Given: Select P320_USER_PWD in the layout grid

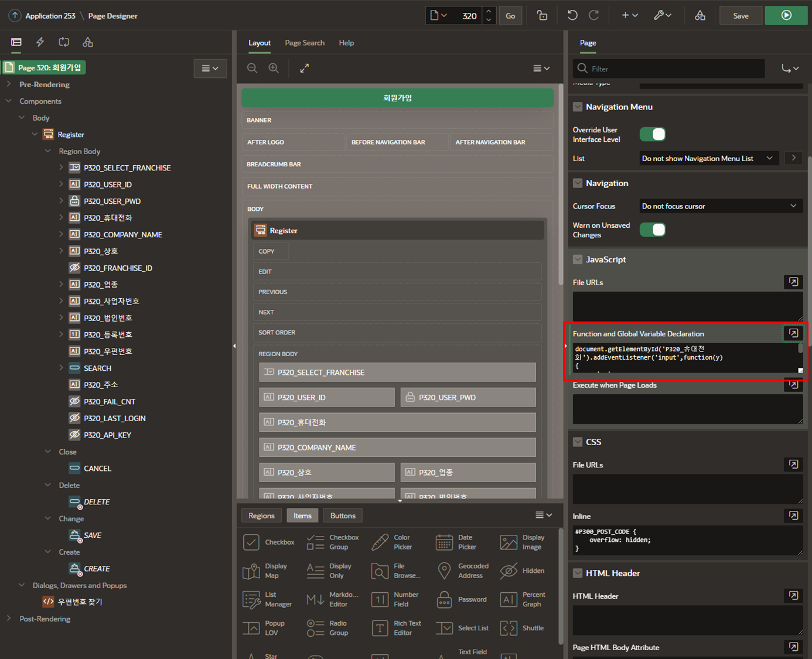Looking at the screenshot, I should pos(468,397).
